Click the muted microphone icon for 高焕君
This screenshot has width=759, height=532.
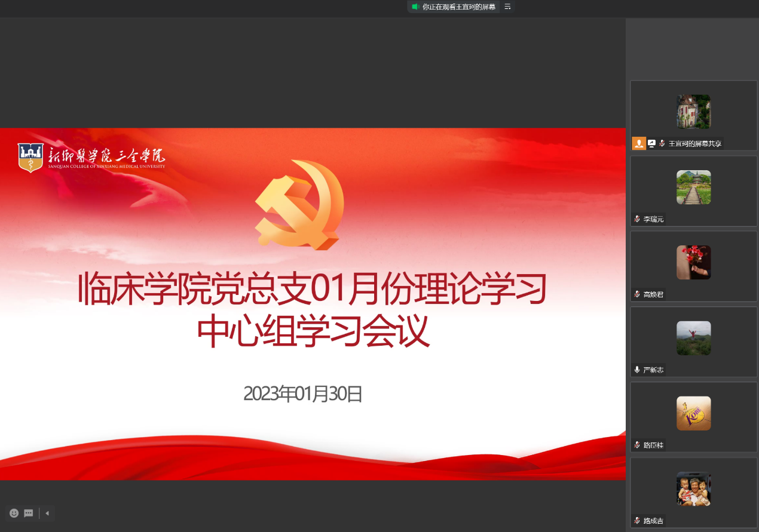click(x=637, y=294)
